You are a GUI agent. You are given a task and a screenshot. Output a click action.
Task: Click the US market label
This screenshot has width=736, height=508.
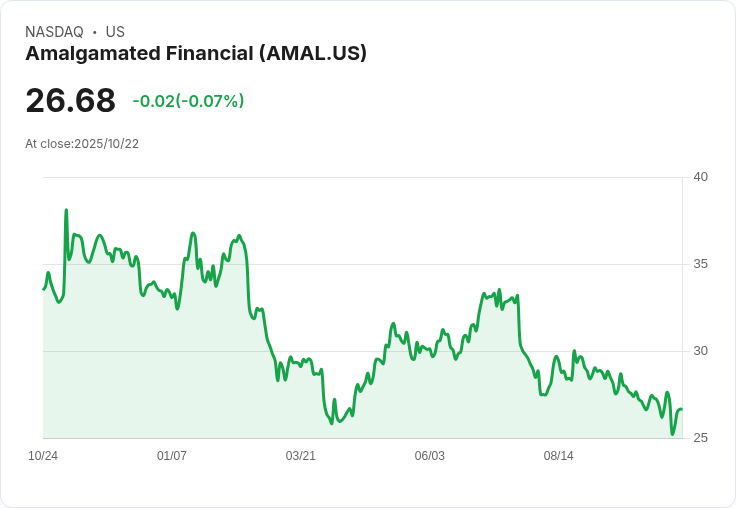click(x=115, y=32)
